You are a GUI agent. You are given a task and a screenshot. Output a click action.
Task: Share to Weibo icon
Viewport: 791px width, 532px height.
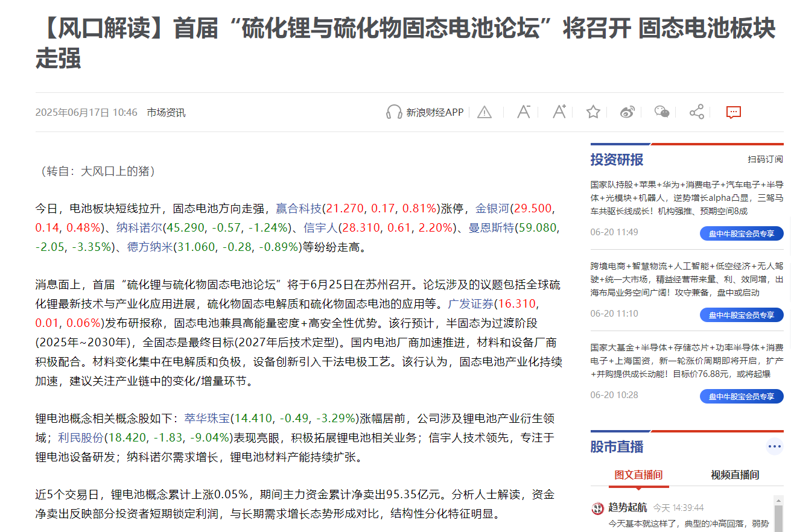pyautogui.click(x=627, y=112)
